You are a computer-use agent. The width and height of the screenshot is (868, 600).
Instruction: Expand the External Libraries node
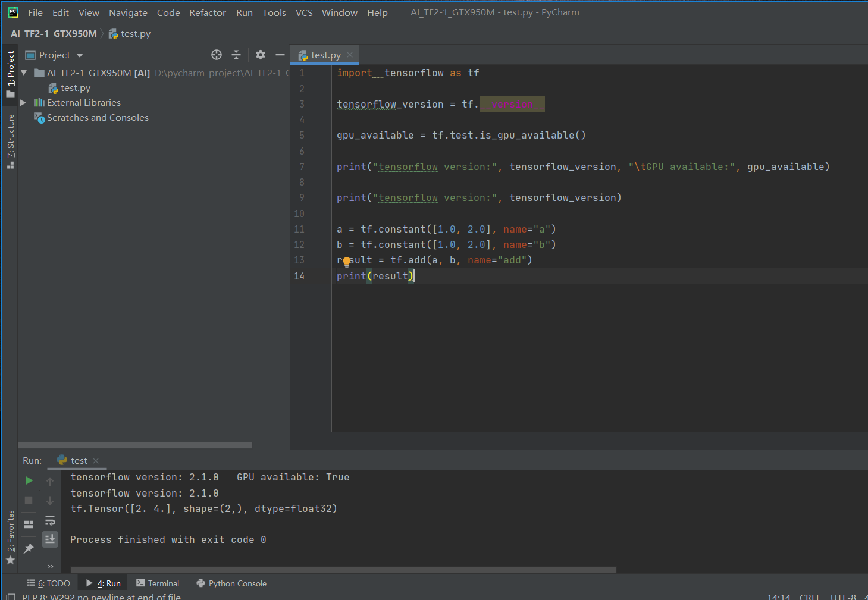(x=22, y=102)
